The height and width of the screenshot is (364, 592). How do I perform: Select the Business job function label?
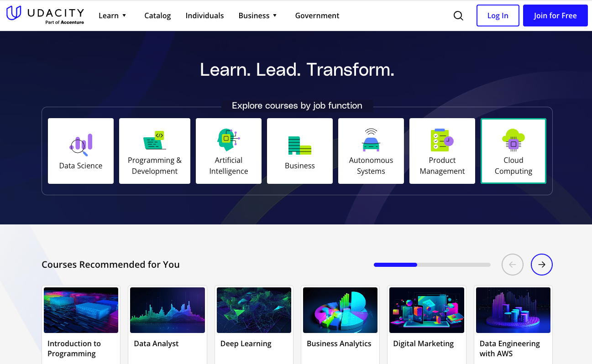[x=299, y=166]
